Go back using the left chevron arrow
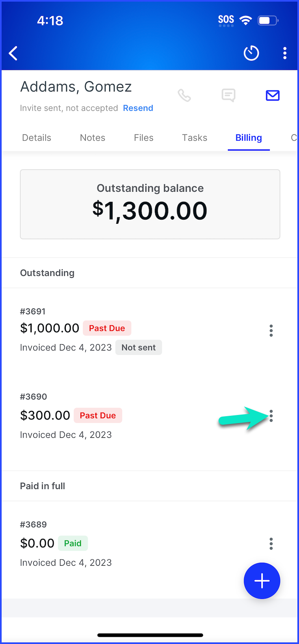Screen dimensions: 299x644 pyautogui.click(x=13, y=53)
